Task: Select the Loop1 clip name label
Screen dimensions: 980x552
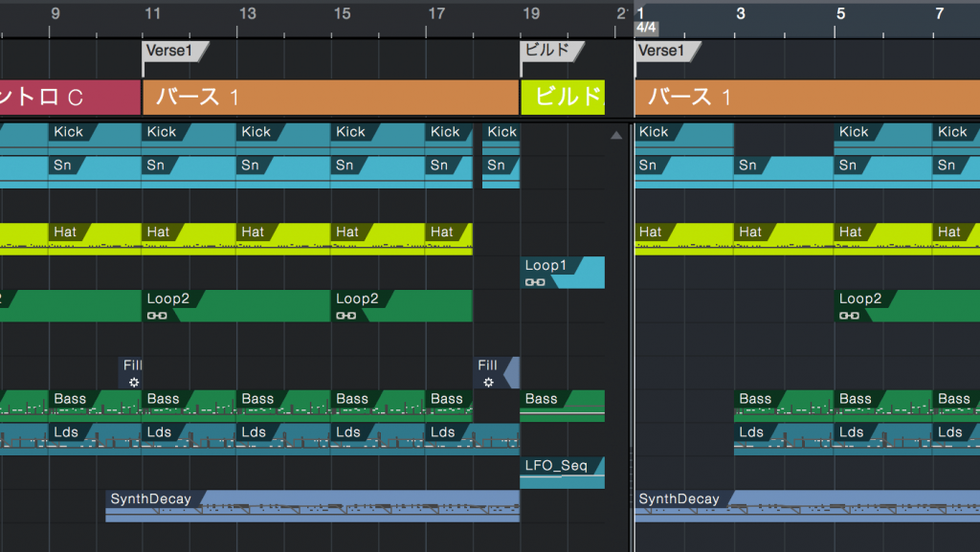Action: tap(546, 265)
